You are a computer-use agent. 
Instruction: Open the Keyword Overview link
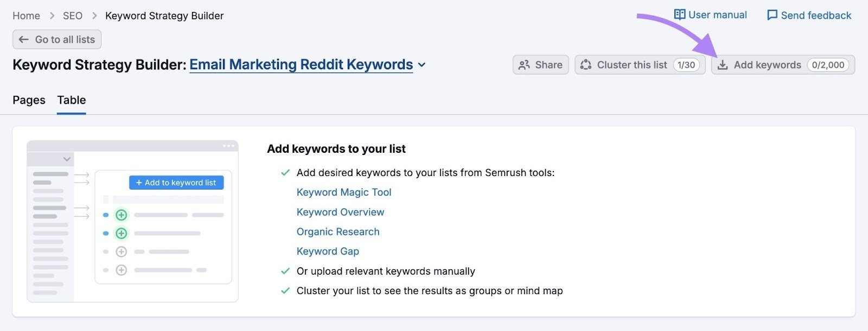click(x=340, y=212)
